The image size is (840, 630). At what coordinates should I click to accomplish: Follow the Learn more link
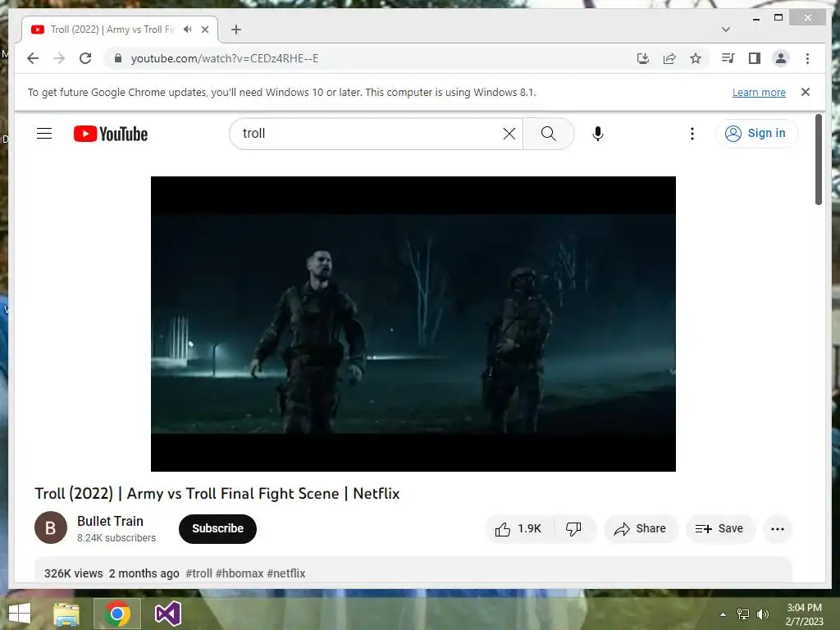(759, 92)
